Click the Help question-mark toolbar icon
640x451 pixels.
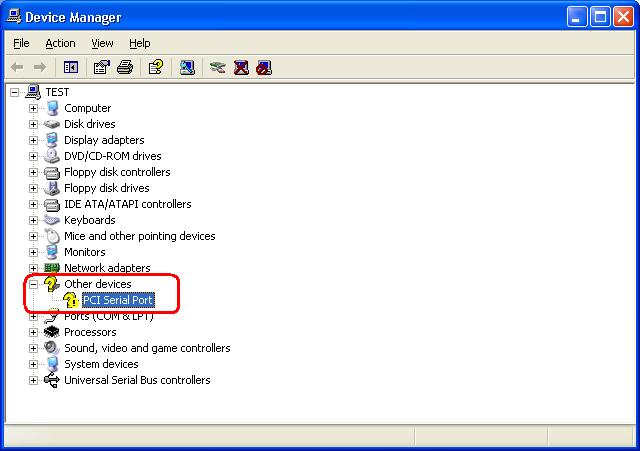click(x=156, y=67)
